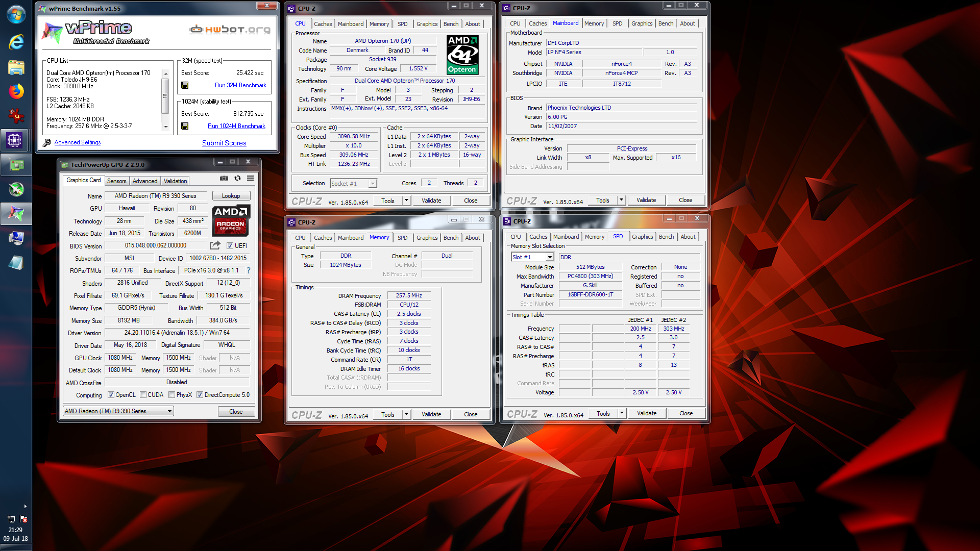Open the CPU-Z taskbar icon

[15, 140]
